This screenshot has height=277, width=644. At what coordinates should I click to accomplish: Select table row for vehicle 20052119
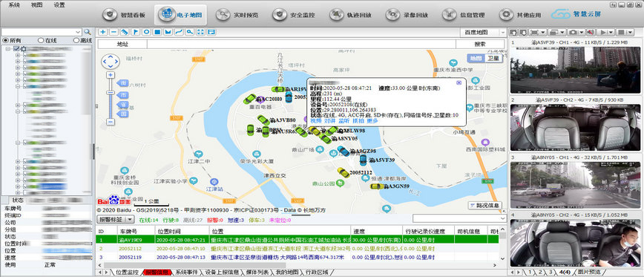[298, 257]
